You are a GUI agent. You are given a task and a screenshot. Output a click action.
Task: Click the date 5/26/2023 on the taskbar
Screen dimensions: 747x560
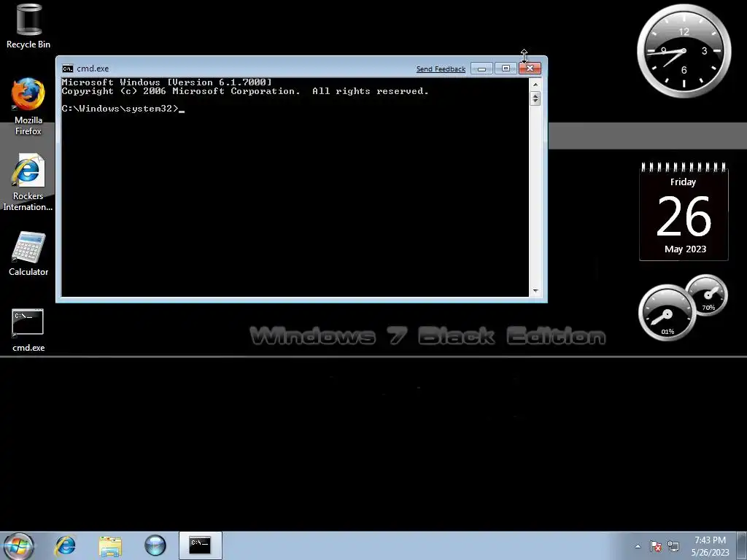click(710, 553)
